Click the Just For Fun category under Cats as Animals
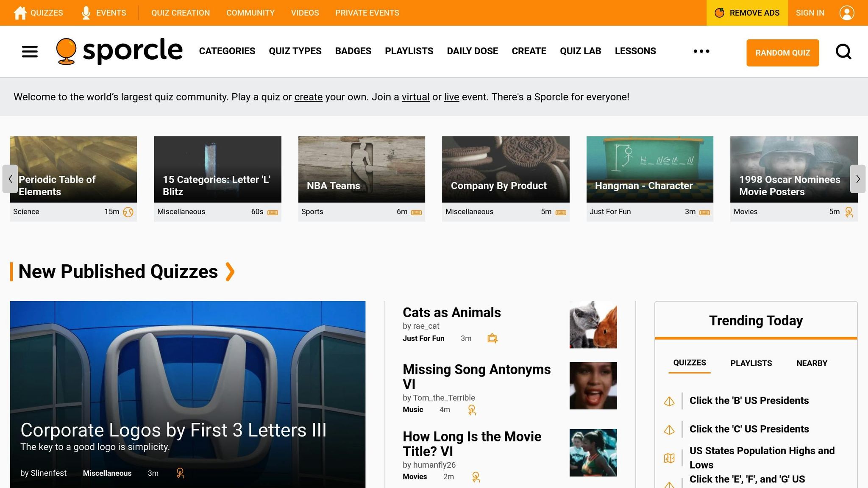This screenshot has height=488, width=868. [423, 338]
